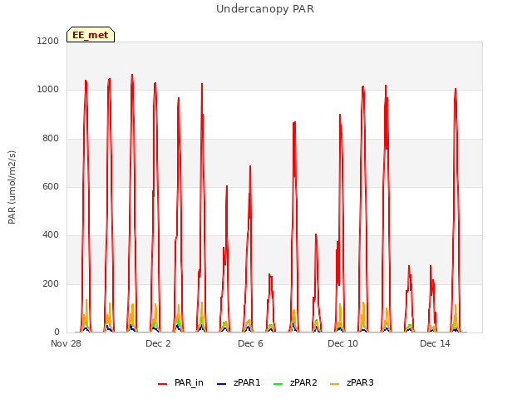
Task: Click the 800 y-axis tick label
Action: tap(51, 139)
